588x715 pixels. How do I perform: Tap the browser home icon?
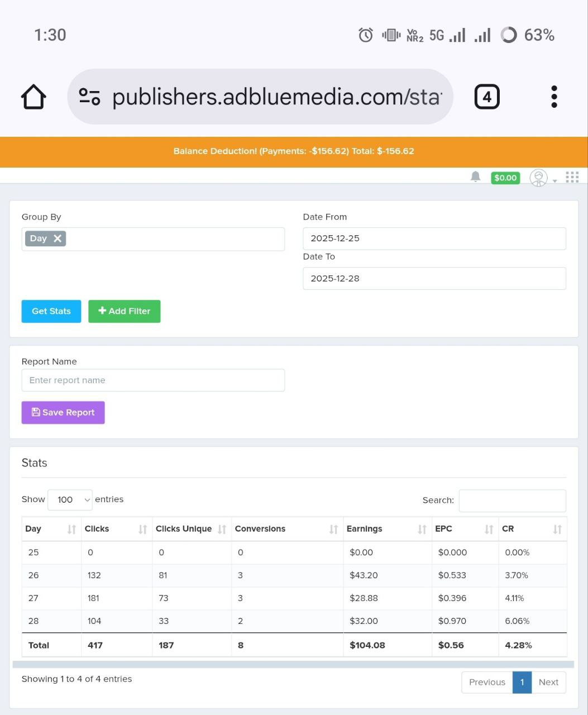click(34, 97)
